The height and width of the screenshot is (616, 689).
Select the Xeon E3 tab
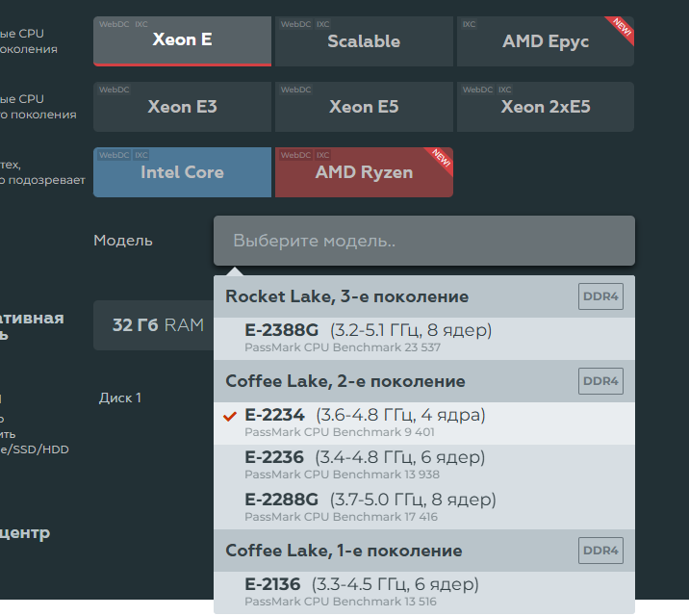tap(182, 106)
